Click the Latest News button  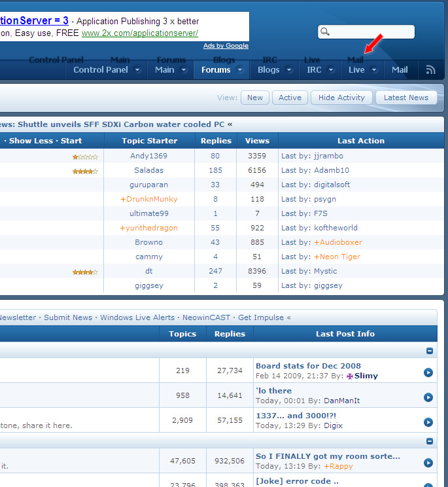[x=406, y=98]
